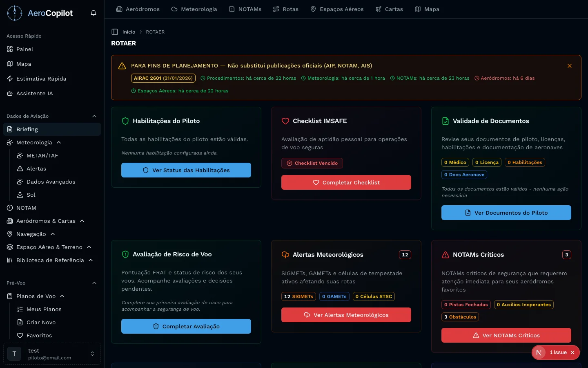Screen dimensions: 588x368
Task: Click Ver Documentos do Piloto button
Action: tap(506, 213)
